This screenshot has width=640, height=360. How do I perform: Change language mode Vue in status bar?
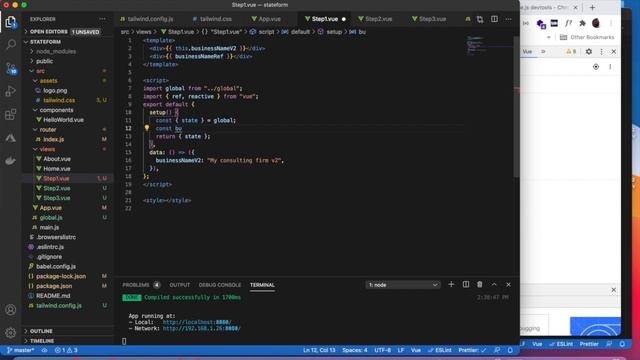point(416,350)
